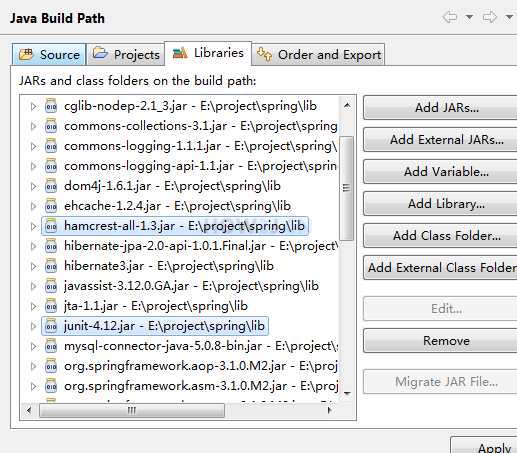Click the Remove button
This screenshot has height=453, width=517.
(440, 341)
